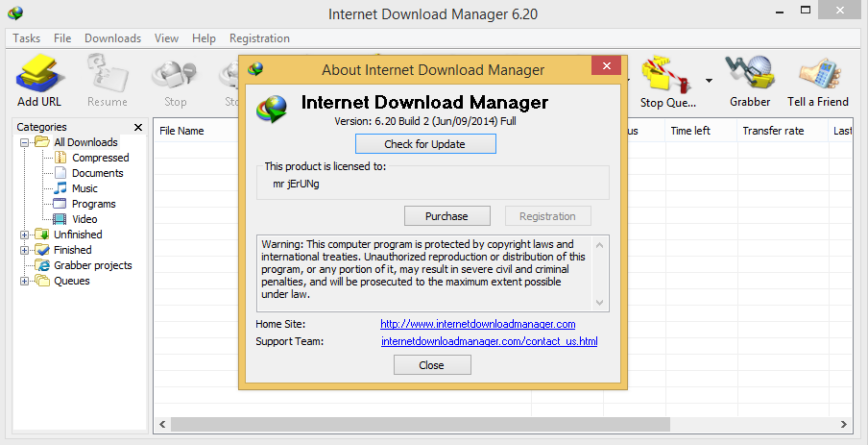Screen dimensions: 868x445
Task: Click the Queues folder icon
Action: 42,281
